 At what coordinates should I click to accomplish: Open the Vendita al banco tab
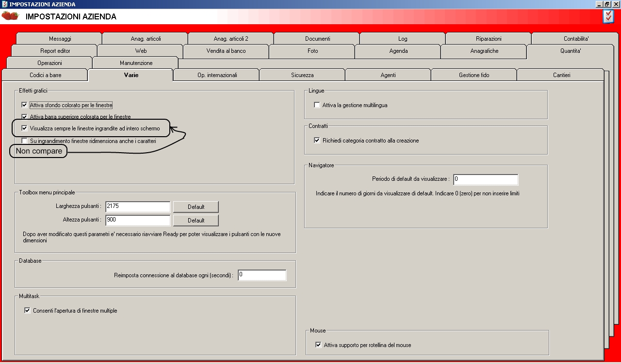coord(226,51)
